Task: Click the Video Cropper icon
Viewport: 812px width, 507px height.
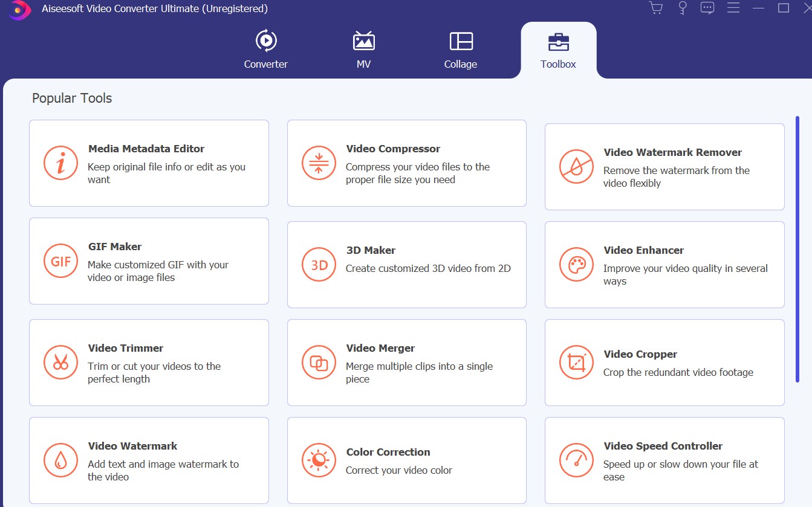Action: click(576, 362)
